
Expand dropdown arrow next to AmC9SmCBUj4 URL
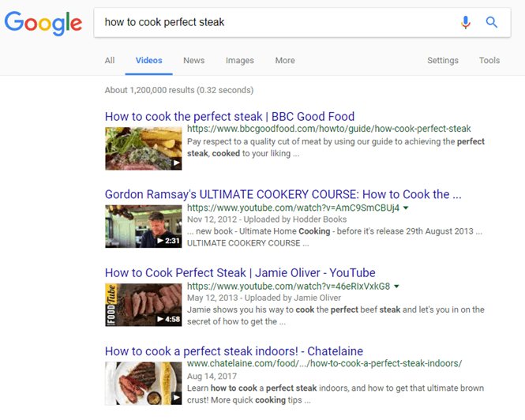click(406, 208)
